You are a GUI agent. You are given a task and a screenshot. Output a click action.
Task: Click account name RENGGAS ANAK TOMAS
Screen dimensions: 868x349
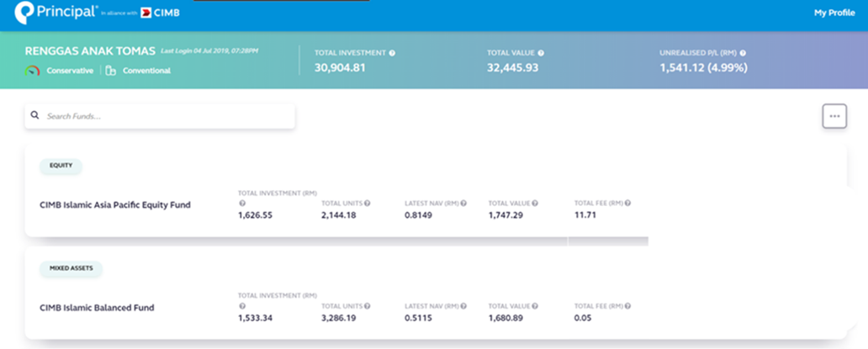(90, 51)
